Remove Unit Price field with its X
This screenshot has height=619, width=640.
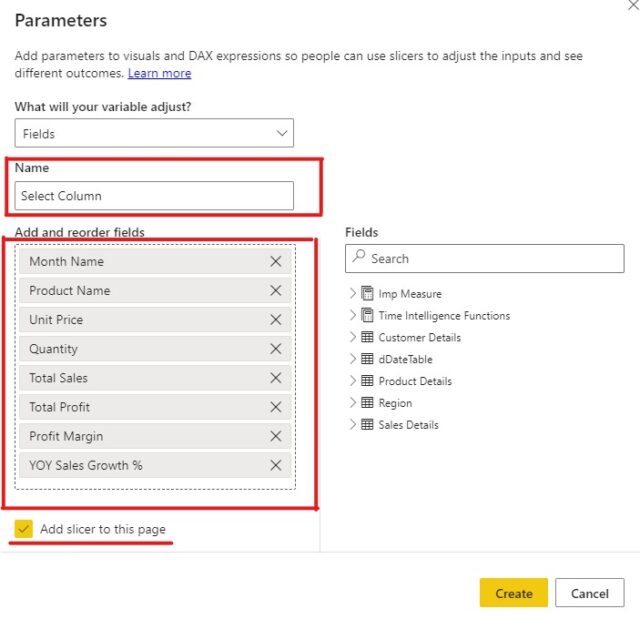[276, 319]
